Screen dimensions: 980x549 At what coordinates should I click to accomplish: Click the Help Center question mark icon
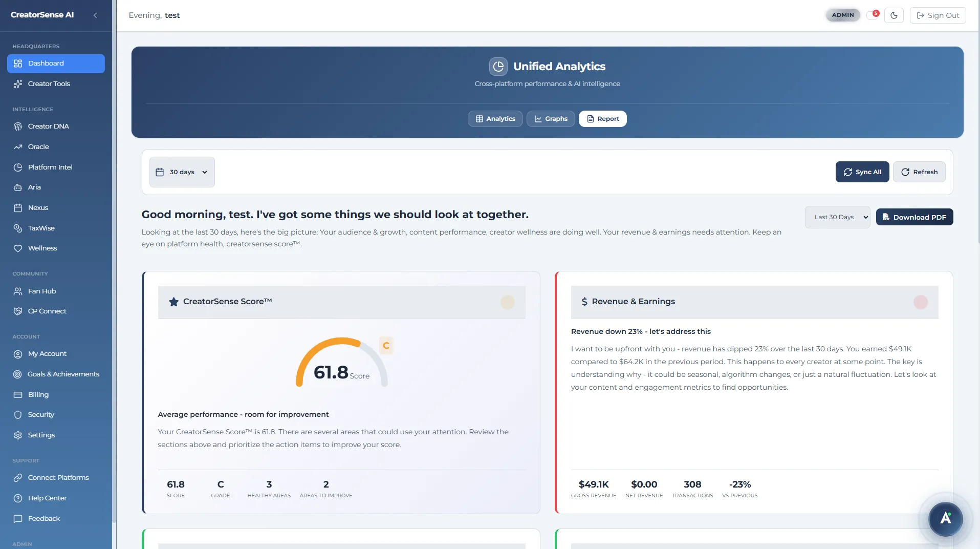tap(18, 498)
